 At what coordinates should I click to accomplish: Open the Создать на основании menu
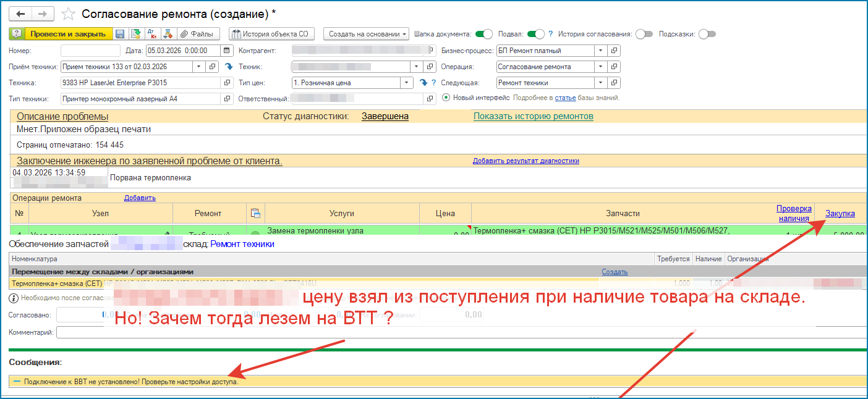(x=367, y=34)
